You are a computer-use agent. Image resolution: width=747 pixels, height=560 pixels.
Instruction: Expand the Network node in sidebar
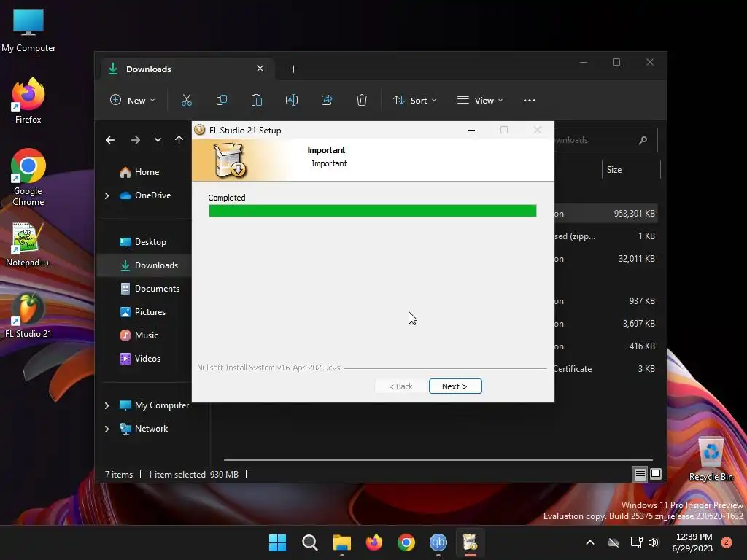pyautogui.click(x=107, y=429)
